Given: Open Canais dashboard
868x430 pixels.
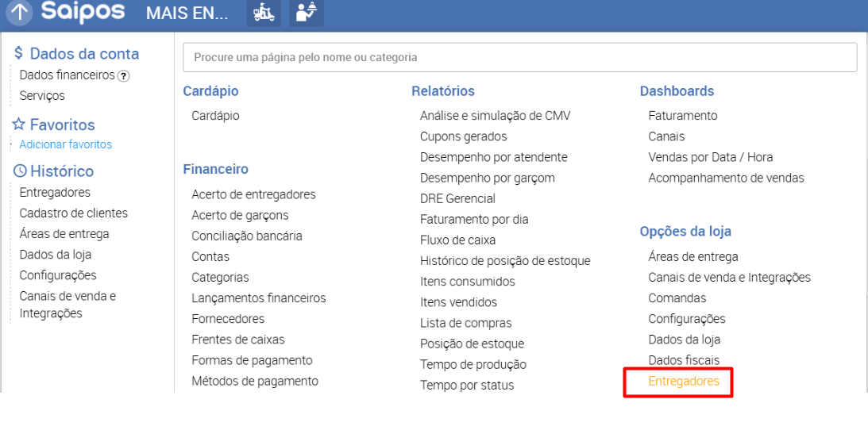Looking at the screenshot, I should coord(666,136).
